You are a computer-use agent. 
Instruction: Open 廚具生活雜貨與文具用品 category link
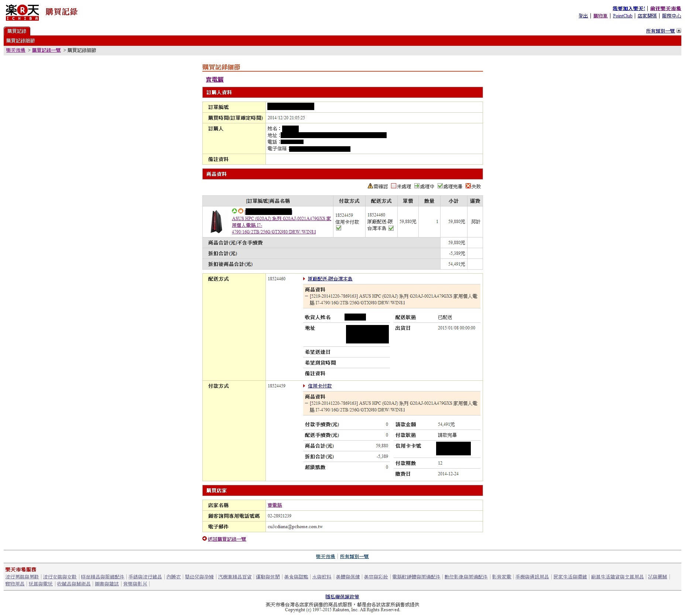point(617,577)
